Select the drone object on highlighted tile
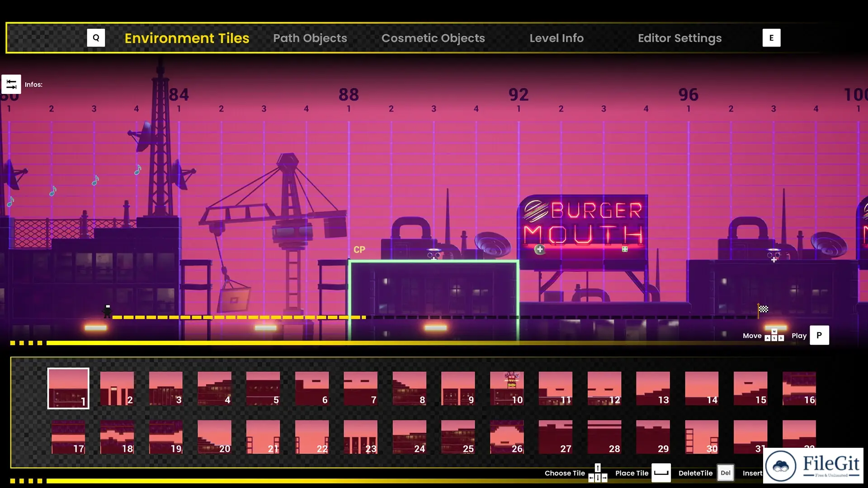Viewport: 868px width, 488px height. point(434,253)
